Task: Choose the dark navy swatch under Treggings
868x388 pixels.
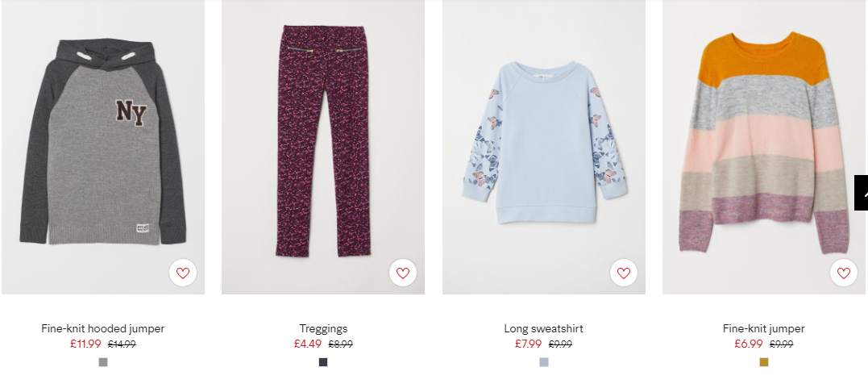Action: pyautogui.click(x=323, y=362)
